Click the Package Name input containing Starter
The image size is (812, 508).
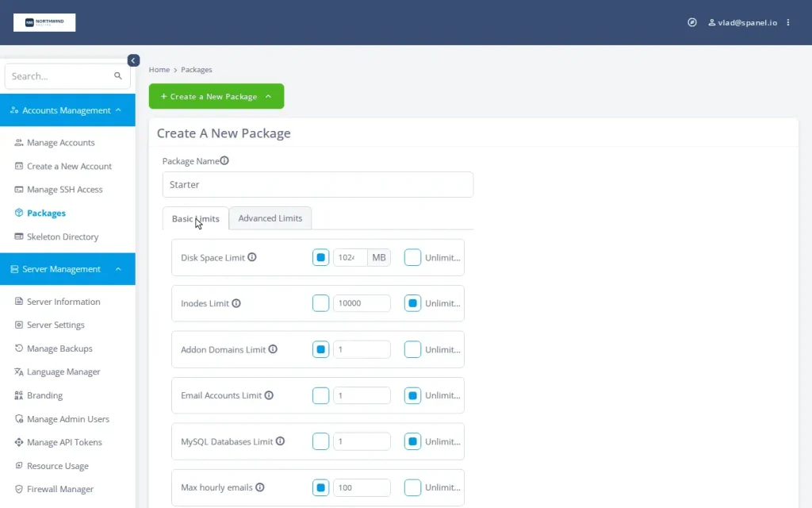(x=318, y=184)
